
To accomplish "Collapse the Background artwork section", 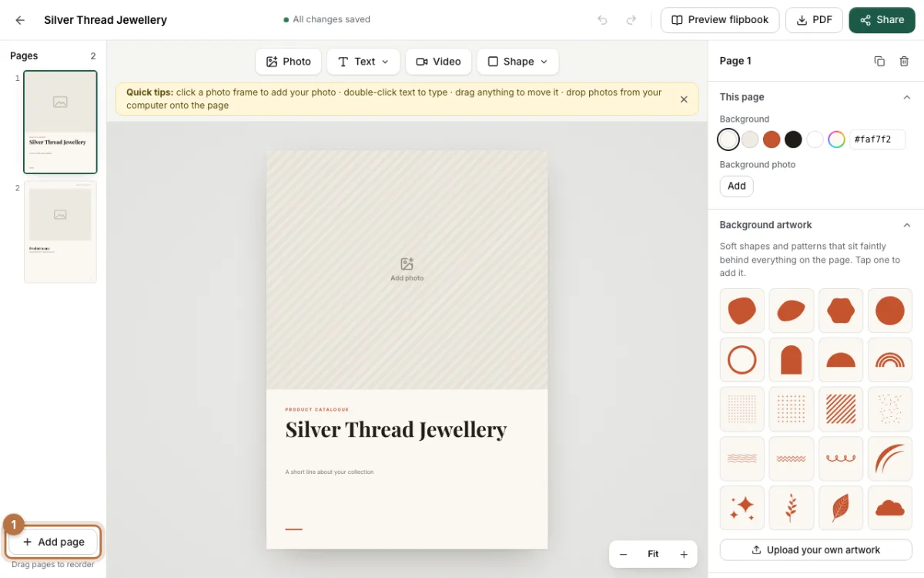I will click(906, 225).
